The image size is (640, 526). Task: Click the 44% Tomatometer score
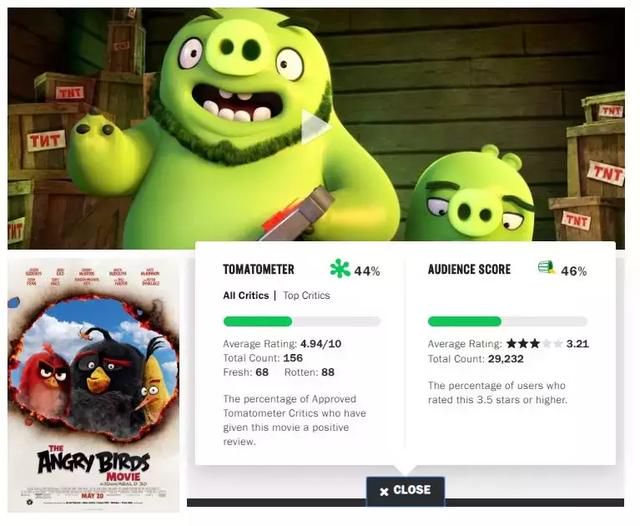click(367, 271)
